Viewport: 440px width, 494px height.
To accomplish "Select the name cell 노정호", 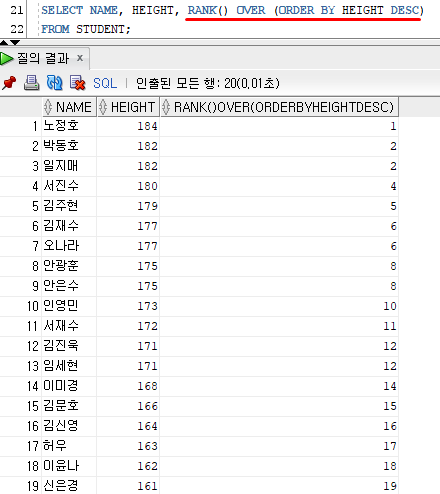I will point(69,126).
